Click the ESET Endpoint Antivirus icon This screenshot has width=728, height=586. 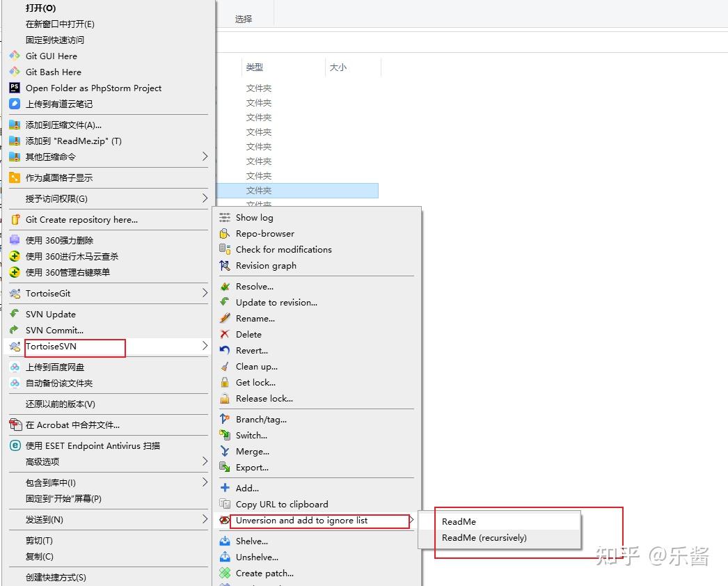tap(15, 445)
